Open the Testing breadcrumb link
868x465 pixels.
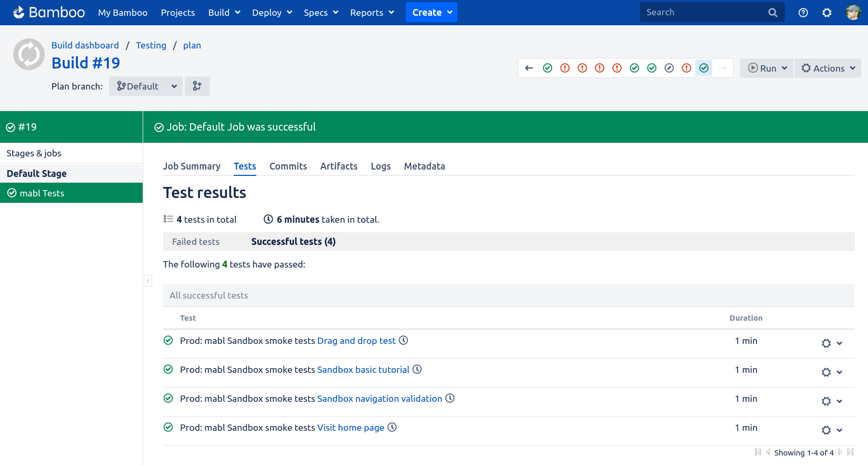[x=151, y=45]
